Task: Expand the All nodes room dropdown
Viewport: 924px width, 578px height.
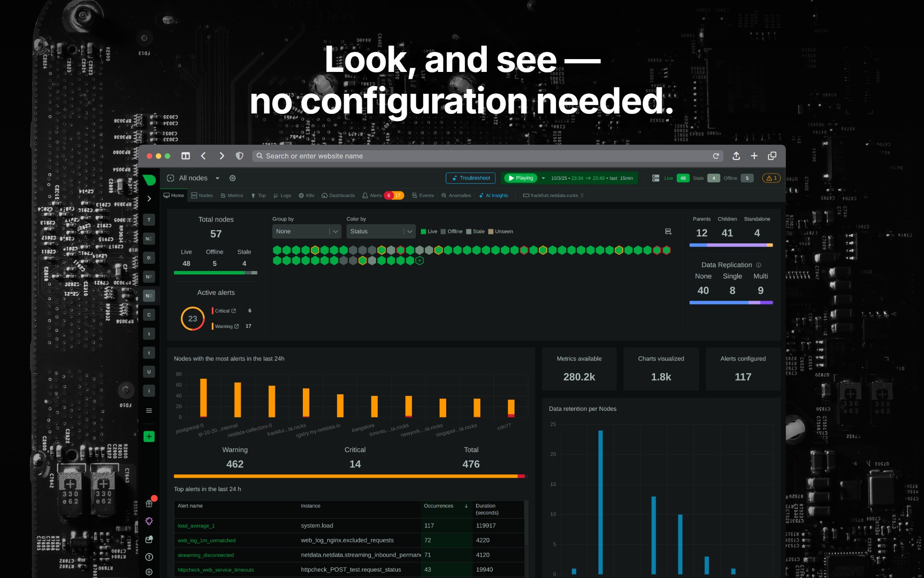Action: [217, 178]
